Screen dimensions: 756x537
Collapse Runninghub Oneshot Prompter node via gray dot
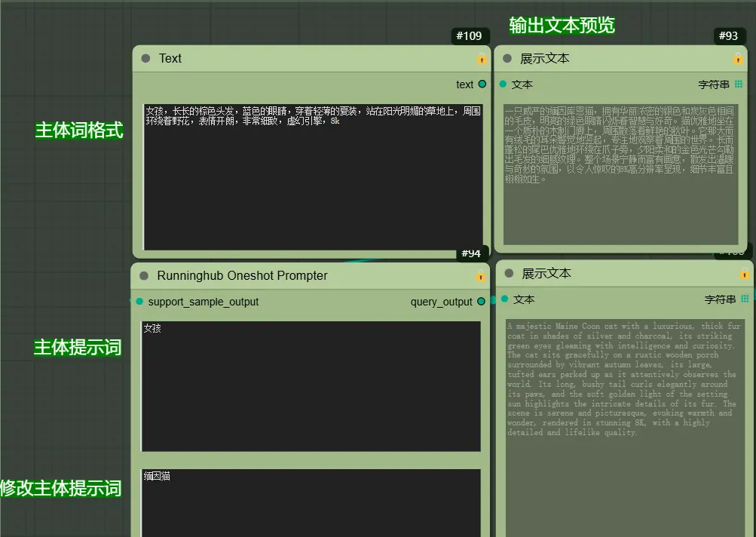144,275
